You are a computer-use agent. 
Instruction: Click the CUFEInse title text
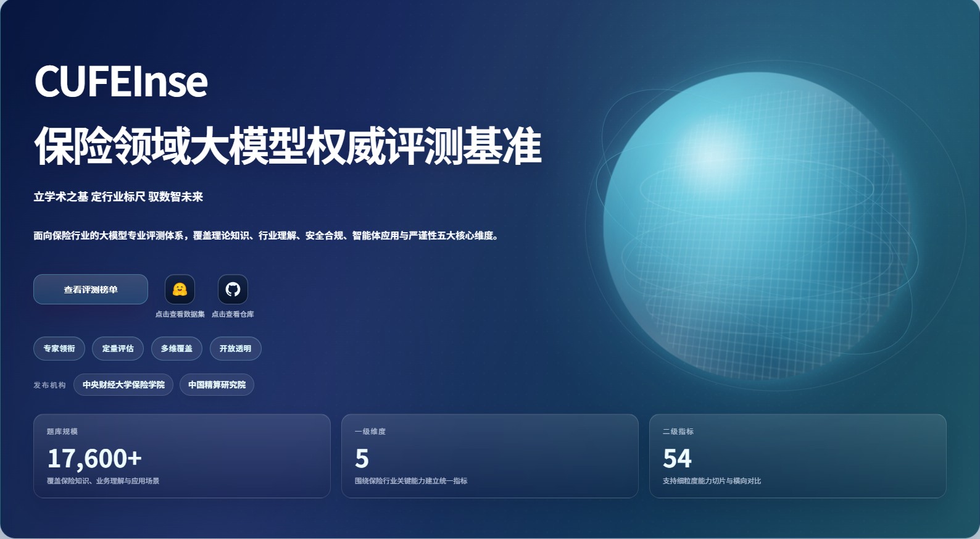coord(121,81)
